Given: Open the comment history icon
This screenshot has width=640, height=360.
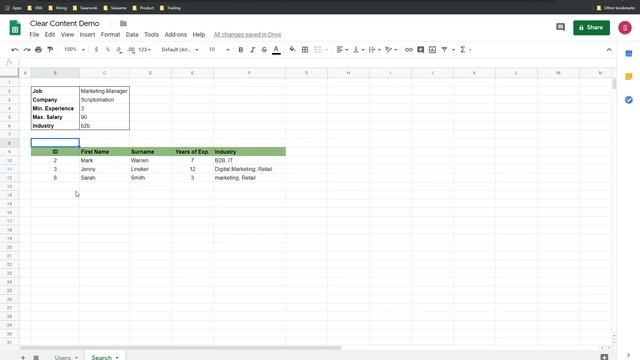Looking at the screenshot, I should 560,27.
